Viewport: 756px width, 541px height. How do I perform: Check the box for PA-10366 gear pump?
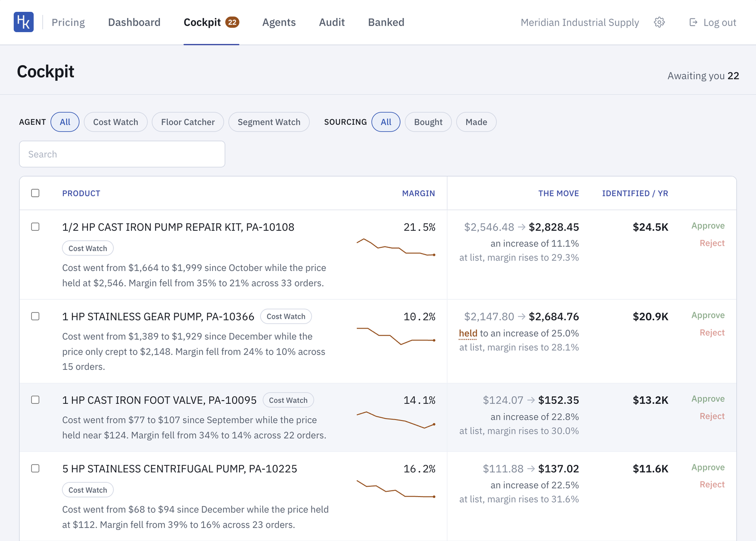[35, 316]
